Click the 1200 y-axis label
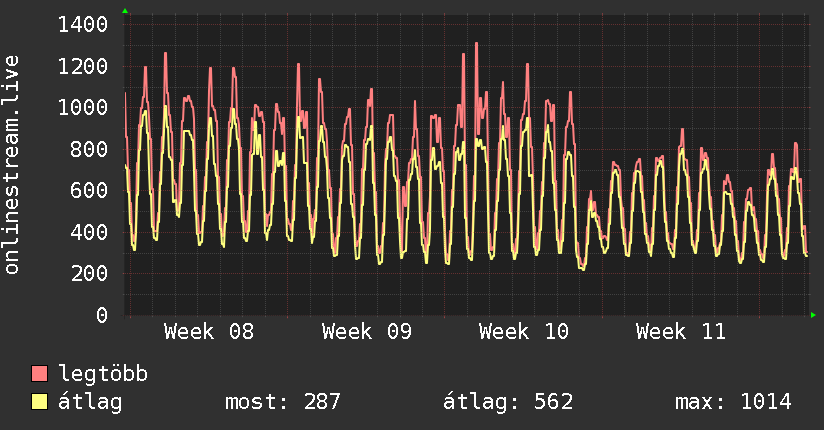 (x=83, y=66)
